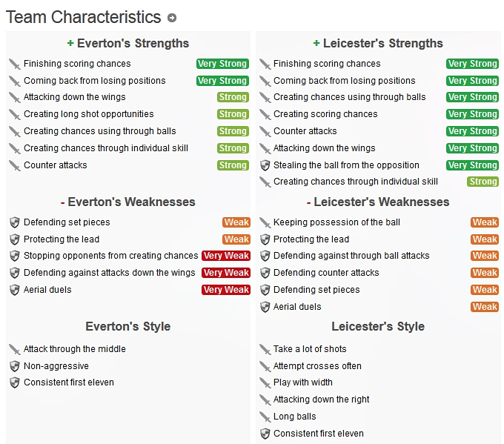The height and width of the screenshot is (444, 504).
Task: Click shield icon beside Leicester's Stealing the ball
Action: point(265,165)
